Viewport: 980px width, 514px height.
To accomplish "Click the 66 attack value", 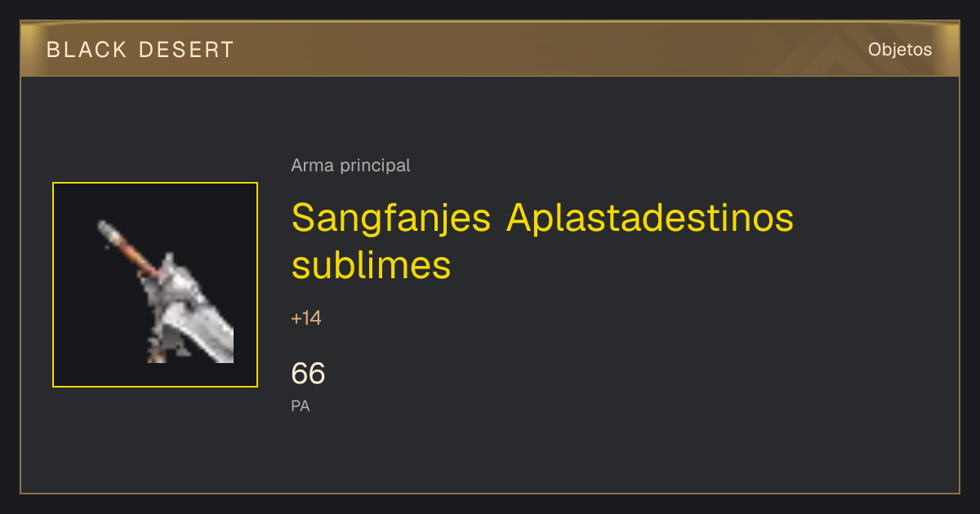I will click(308, 374).
